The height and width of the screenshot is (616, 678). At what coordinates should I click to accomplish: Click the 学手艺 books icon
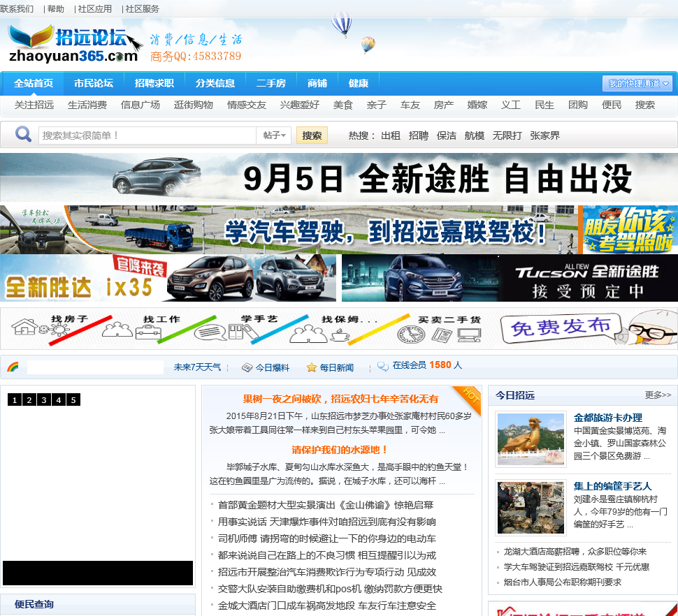coord(243,332)
